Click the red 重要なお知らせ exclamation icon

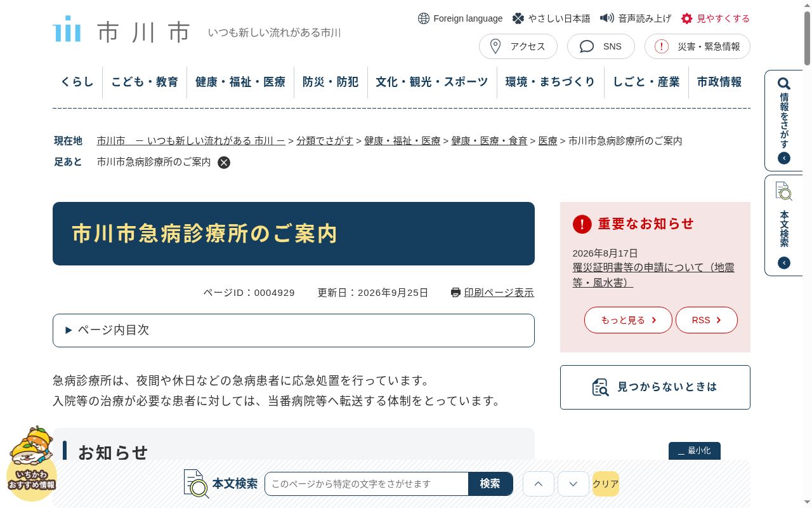coord(582,224)
